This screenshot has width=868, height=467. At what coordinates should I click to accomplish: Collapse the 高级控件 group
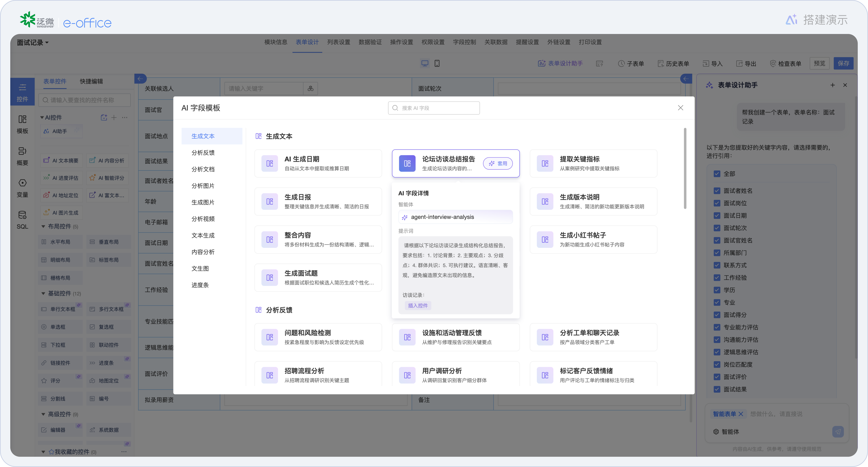[43, 414]
